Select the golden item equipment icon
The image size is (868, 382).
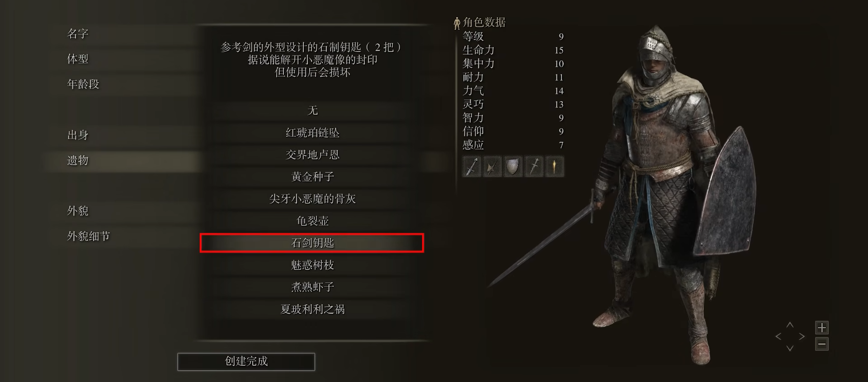coord(555,167)
